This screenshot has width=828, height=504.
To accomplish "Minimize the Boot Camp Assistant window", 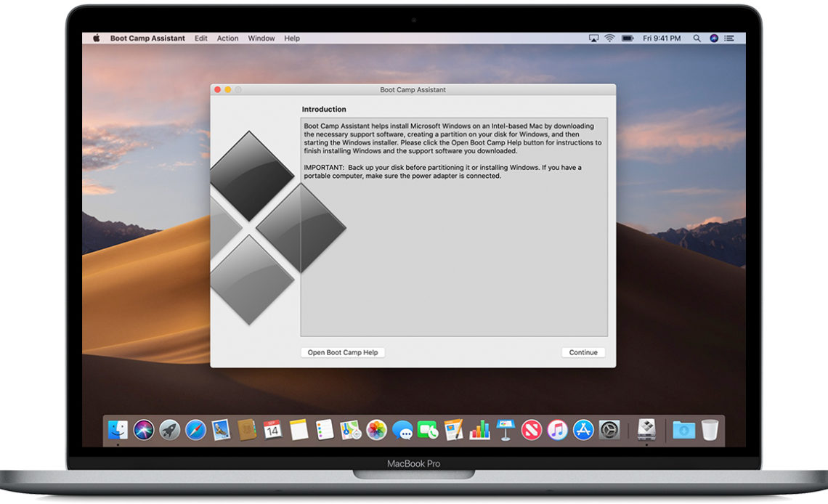I will tap(228, 90).
